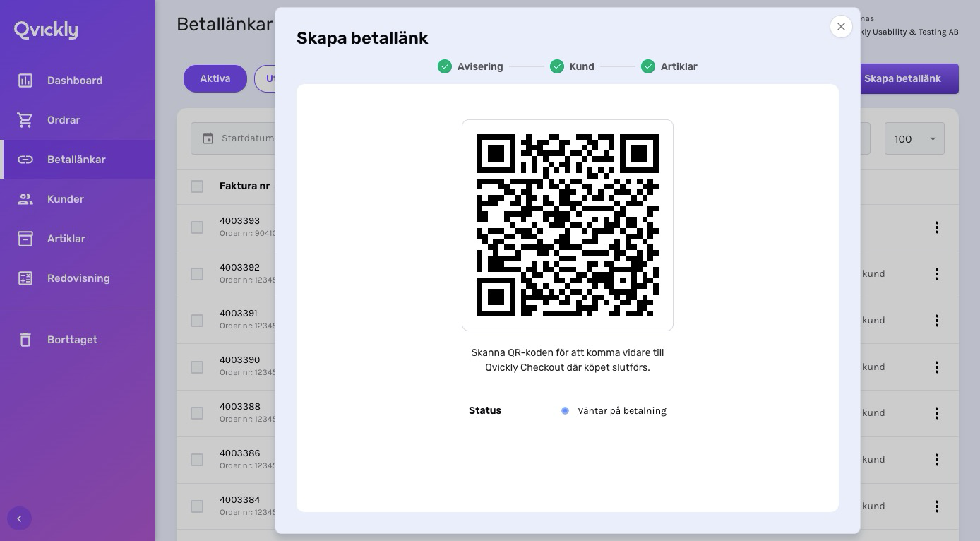Open the three-dot menu for invoice 4003393

(937, 227)
